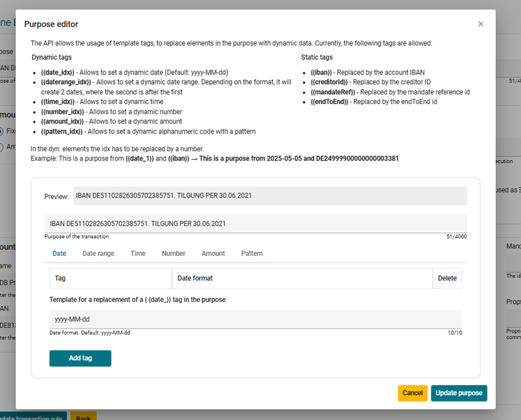The image size is (521, 420).
Task: Select the Time tab
Action: [x=138, y=253]
